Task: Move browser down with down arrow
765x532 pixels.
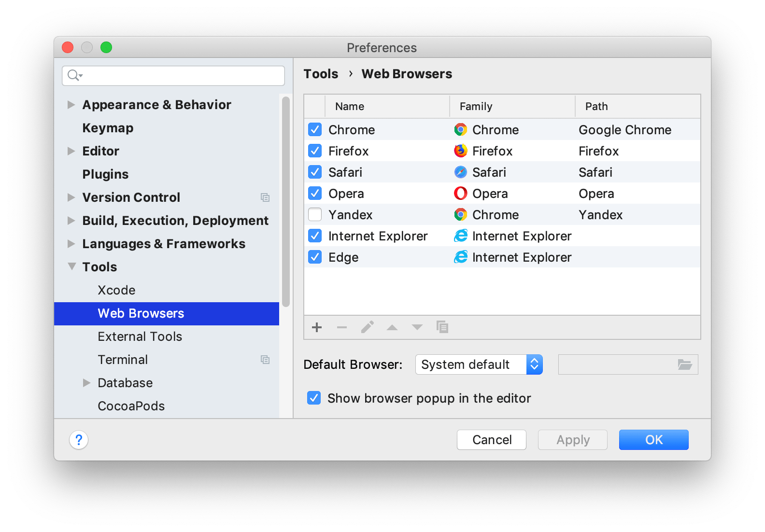Action: [417, 327]
